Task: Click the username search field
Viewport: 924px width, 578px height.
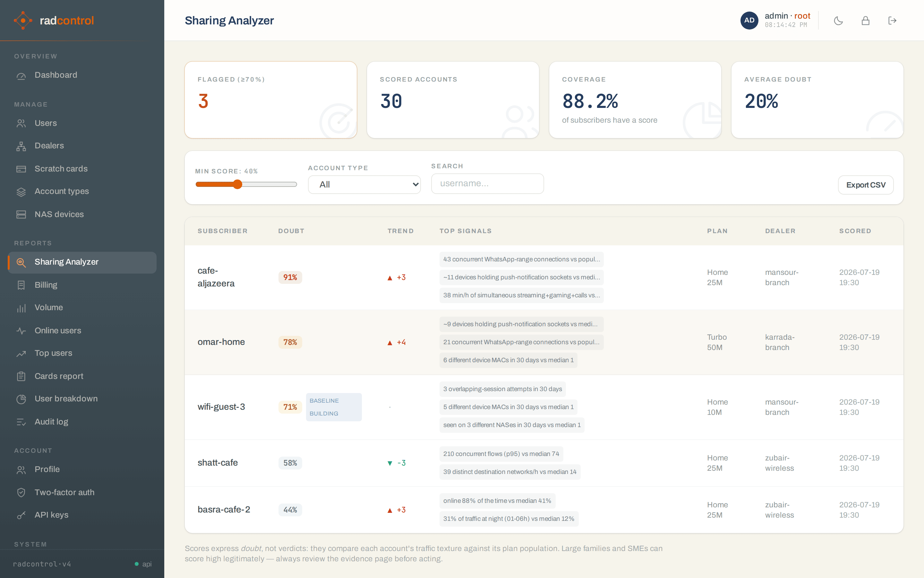Action: click(x=488, y=183)
